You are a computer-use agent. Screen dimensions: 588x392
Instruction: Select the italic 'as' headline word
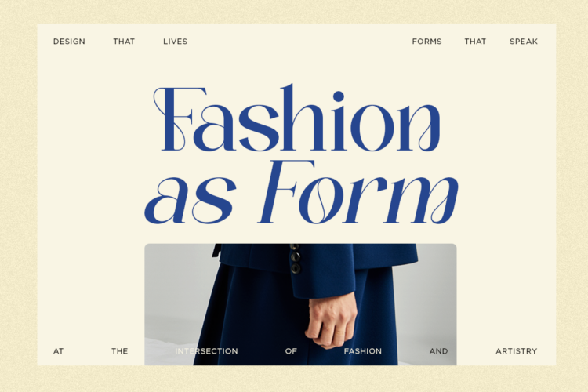click(191, 199)
